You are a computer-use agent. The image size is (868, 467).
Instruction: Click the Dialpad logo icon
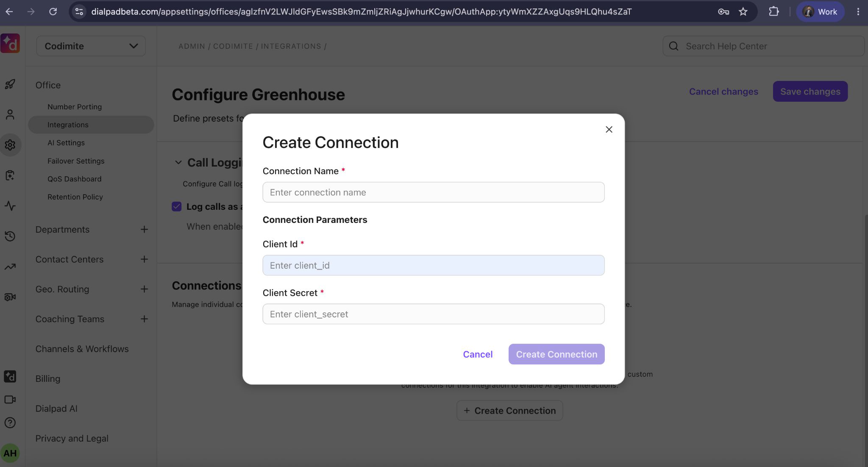pyautogui.click(x=10, y=44)
